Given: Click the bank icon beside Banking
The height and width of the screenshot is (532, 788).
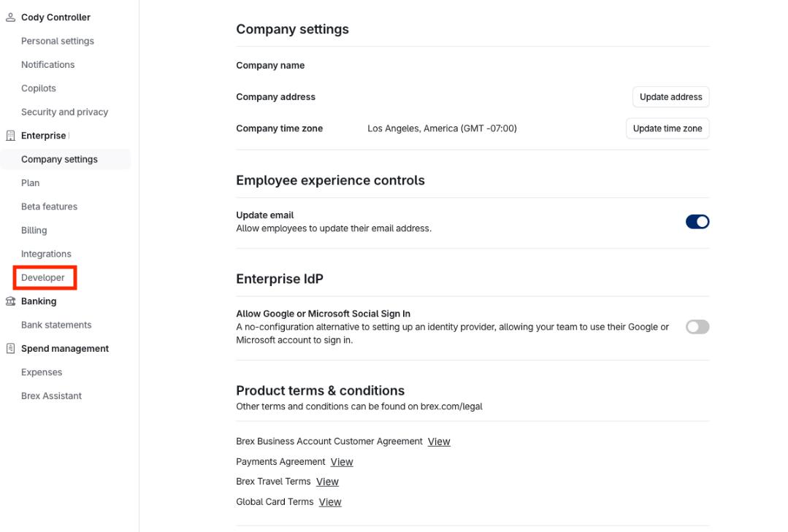Looking at the screenshot, I should (10, 301).
